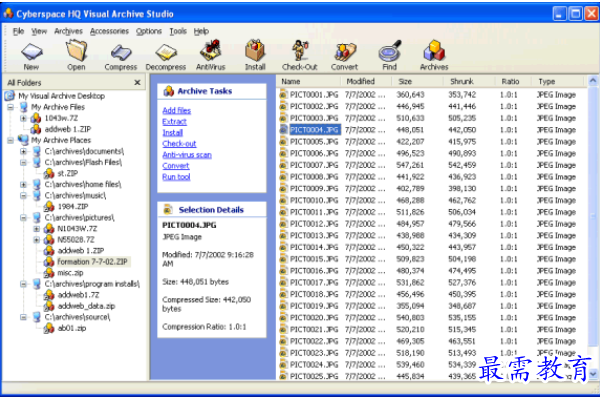Click the New archive toolbar icon
This screenshot has height=400, width=600.
pos(31,52)
